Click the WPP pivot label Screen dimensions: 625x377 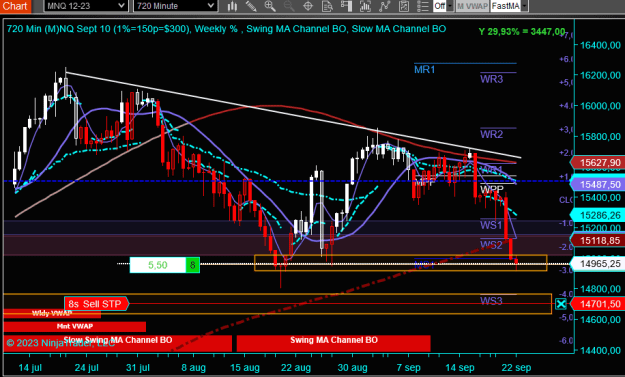[492, 189]
